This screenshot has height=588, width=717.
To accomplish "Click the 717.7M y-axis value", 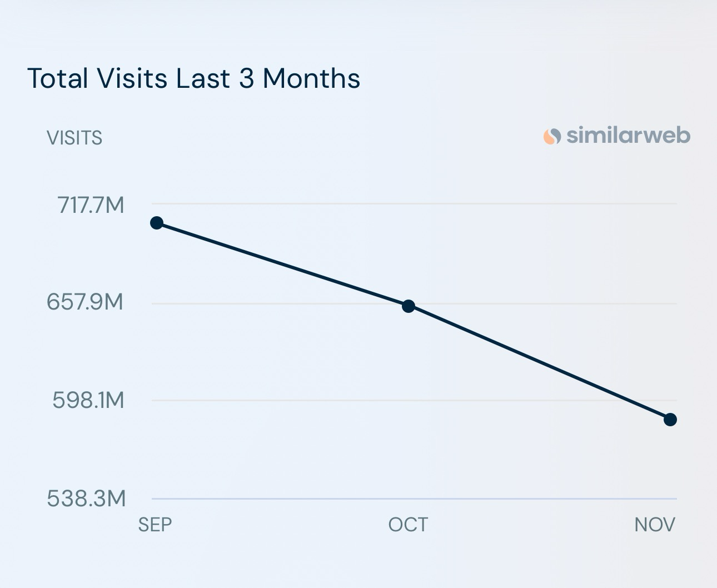I will click(x=91, y=206).
